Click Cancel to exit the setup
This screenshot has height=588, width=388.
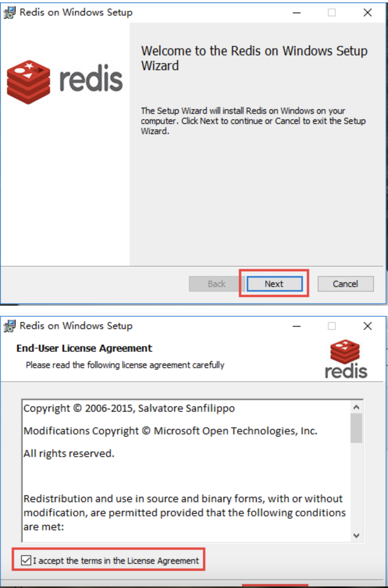[x=345, y=284]
